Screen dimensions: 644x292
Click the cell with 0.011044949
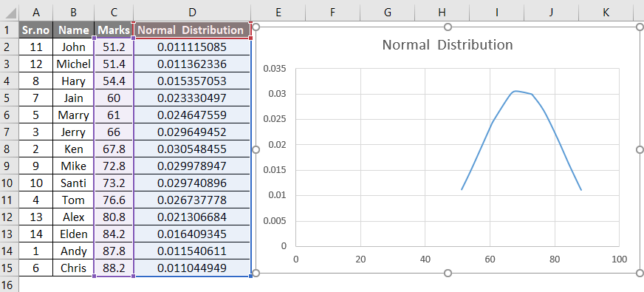tap(192, 268)
